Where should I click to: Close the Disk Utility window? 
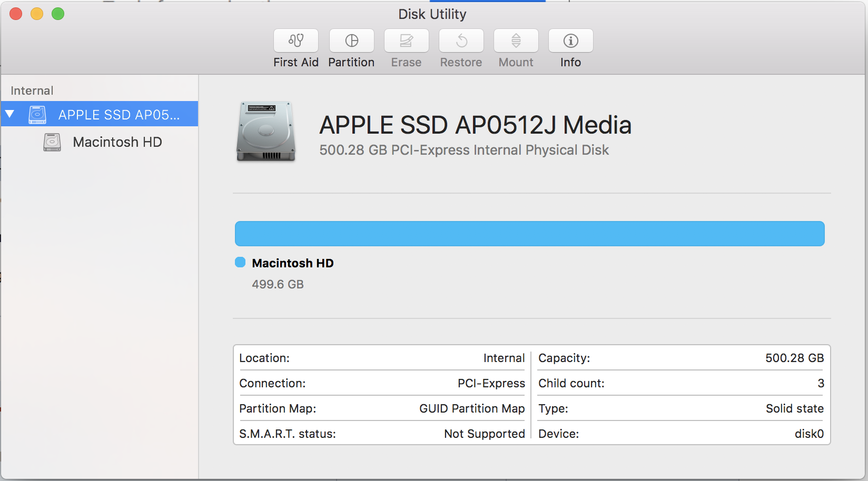coord(16,14)
